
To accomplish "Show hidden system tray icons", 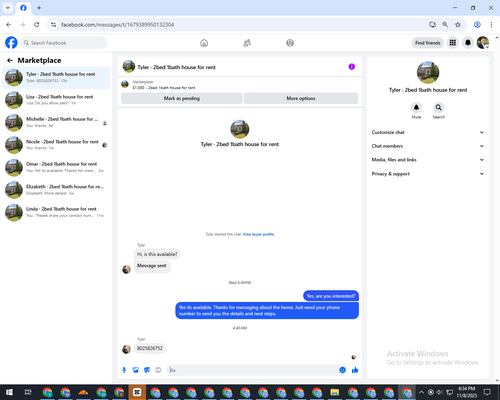I will 421,392.
